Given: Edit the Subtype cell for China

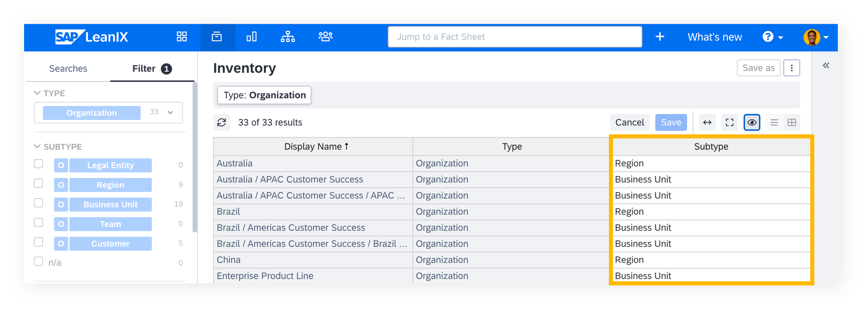Looking at the screenshot, I should coord(711,260).
